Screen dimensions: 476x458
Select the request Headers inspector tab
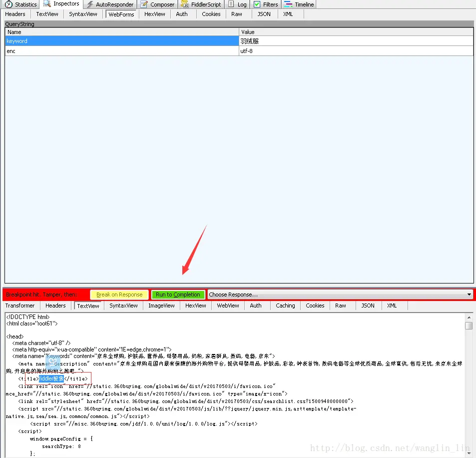[x=15, y=14]
